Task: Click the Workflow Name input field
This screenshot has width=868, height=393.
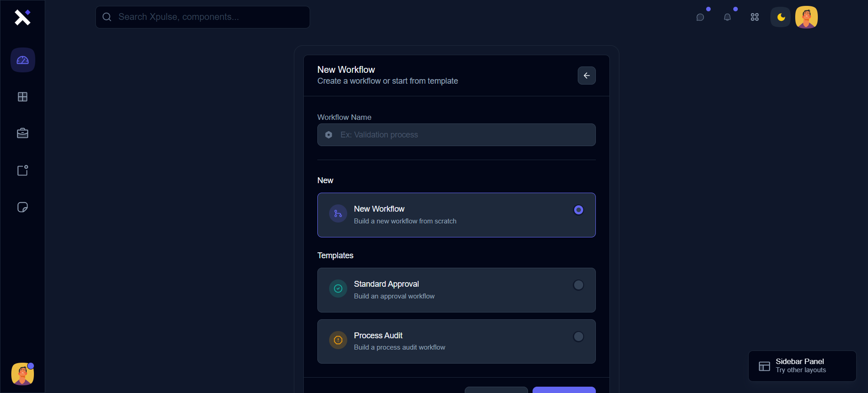Action: click(456, 135)
